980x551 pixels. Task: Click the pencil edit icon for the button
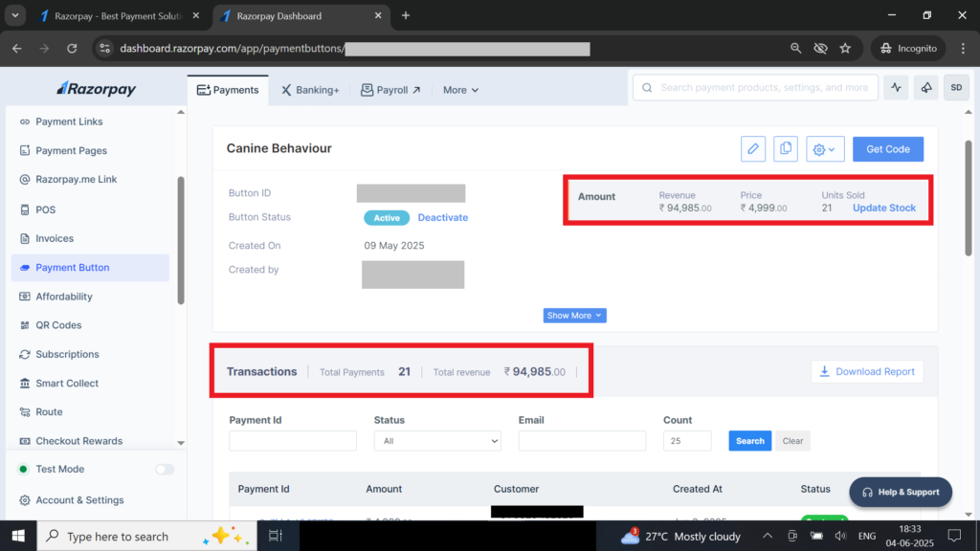point(753,149)
